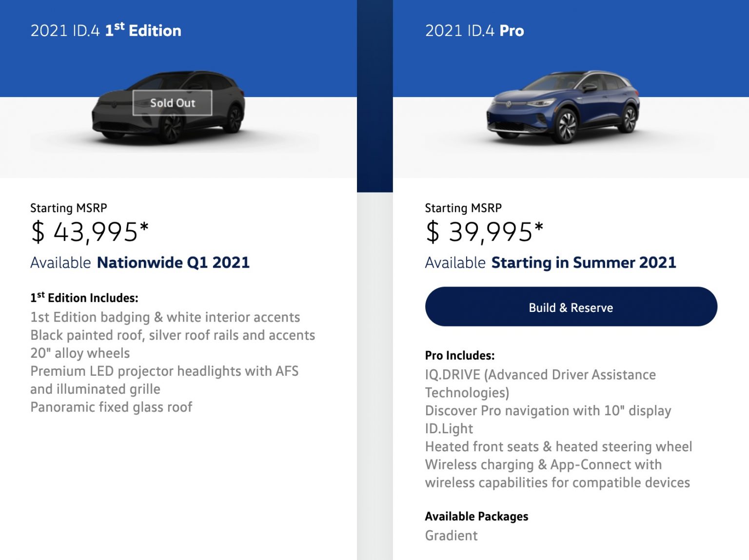Click the Available Packages heading
Image resolution: width=749 pixels, height=560 pixels.
[476, 516]
